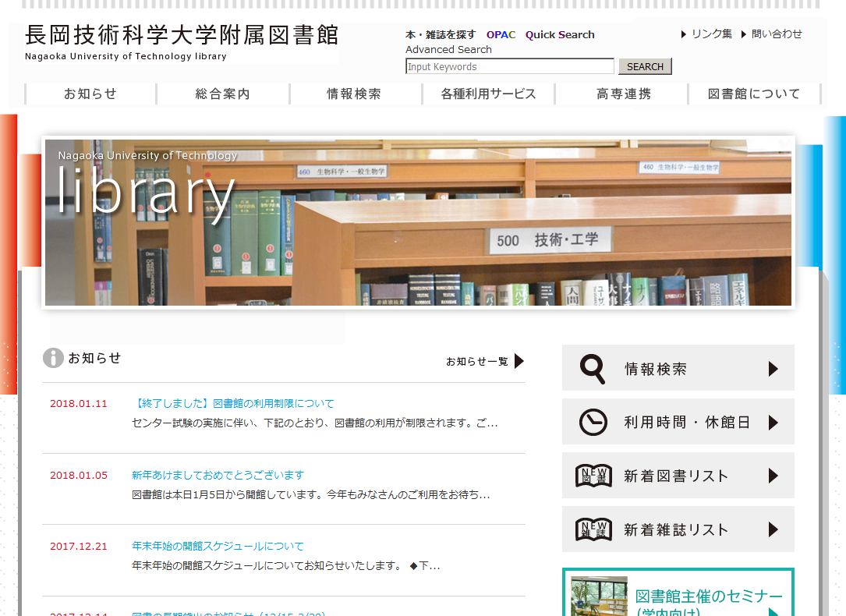This screenshot has width=846, height=616.
Task: Click the 年末年始の開館スケジュールについてお知らせ summary text
Action: click(286, 566)
